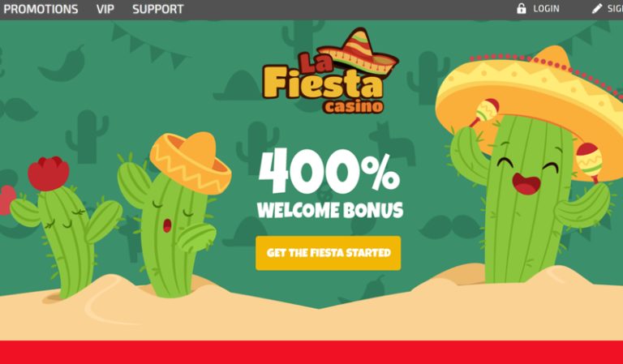The height and width of the screenshot is (364, 623).
Task: Click the sombrero on the logo
Action: point(359,51)
